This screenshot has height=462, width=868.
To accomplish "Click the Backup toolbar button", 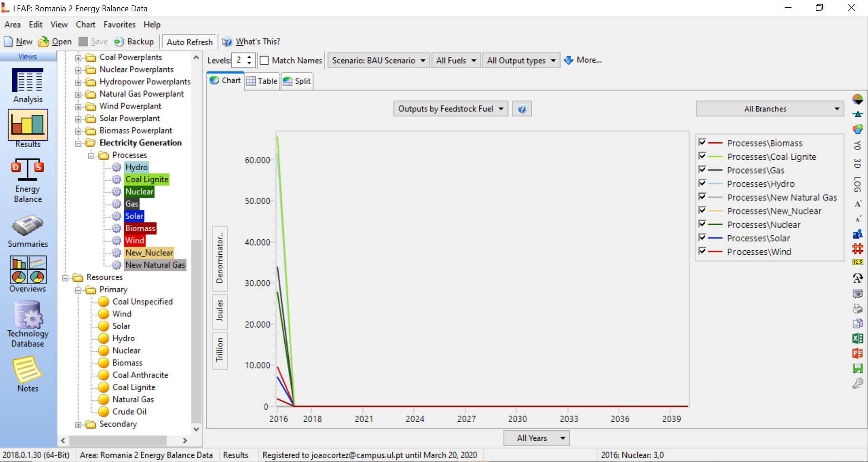I will (x=134, y=42).
